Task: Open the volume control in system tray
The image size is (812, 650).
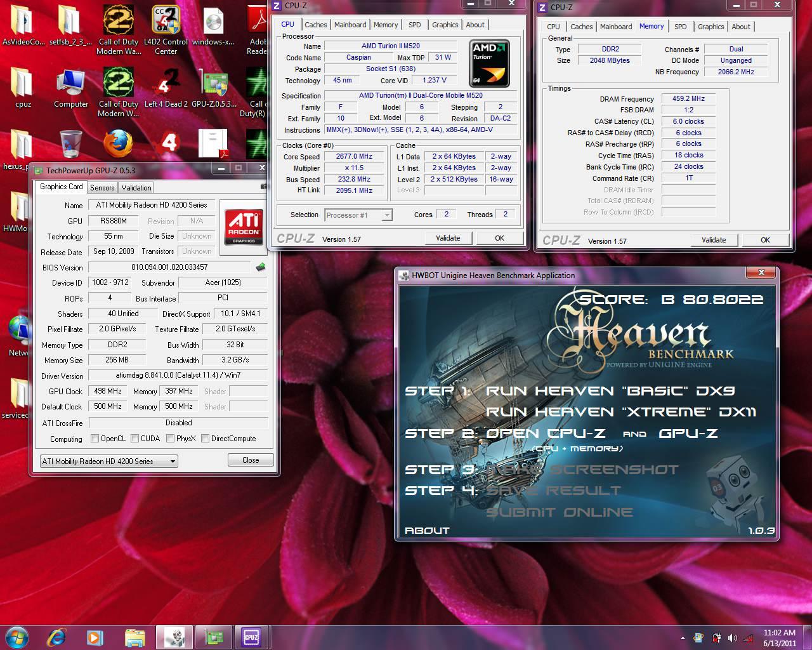Action: tap(733, 637)
